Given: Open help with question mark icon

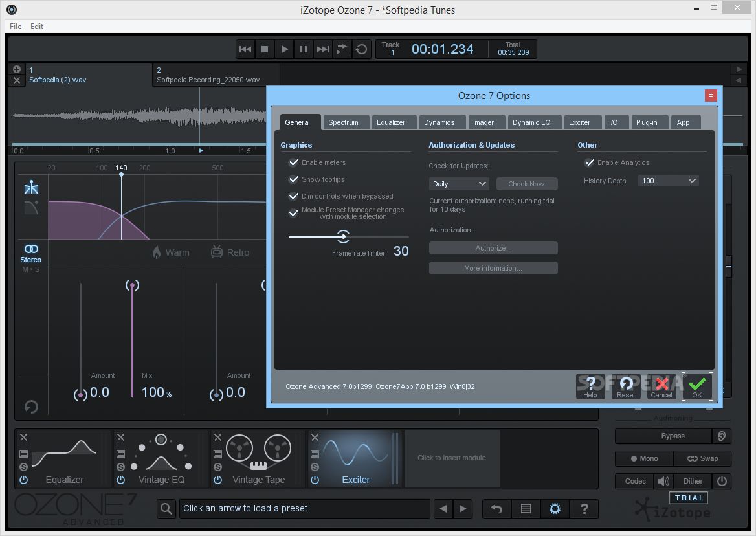Looking at the screenshot, I should point(584,509).
